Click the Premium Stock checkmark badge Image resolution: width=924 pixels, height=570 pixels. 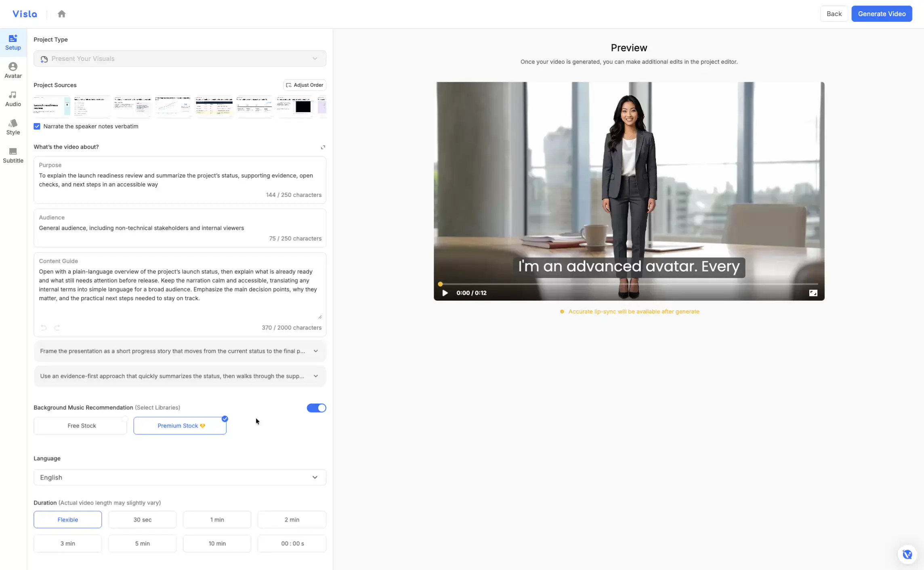[x=225, y=419]
